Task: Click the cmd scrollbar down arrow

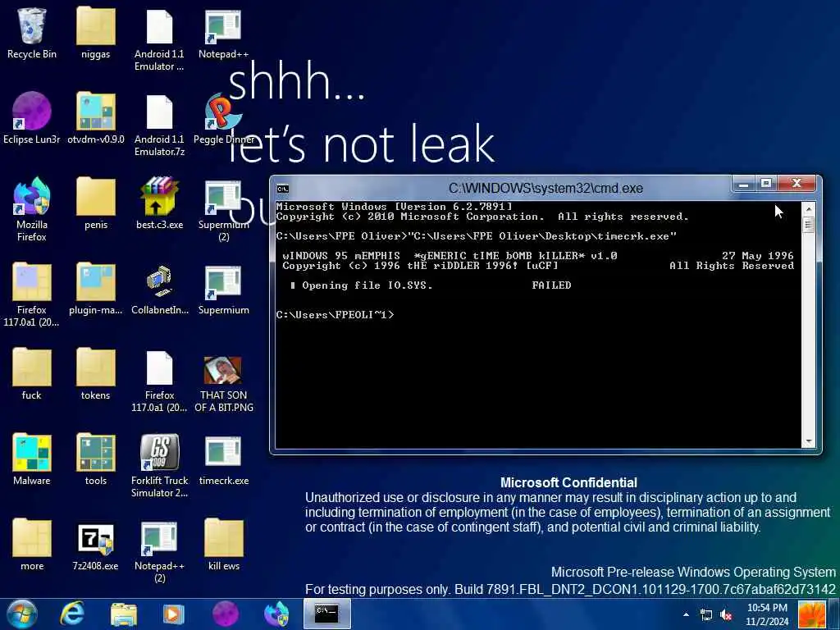Action: [x=808, y=441]
